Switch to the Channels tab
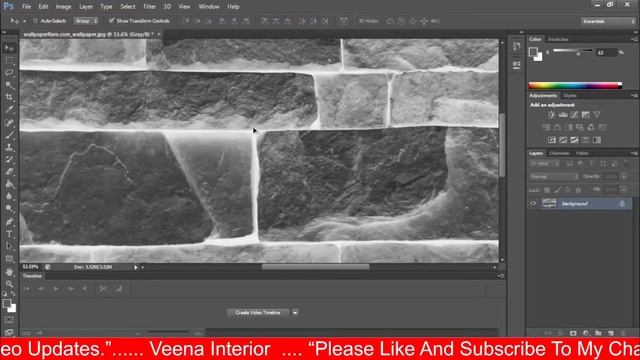The height and width of the screenshot is (360, 640). [x=559, y=153]
